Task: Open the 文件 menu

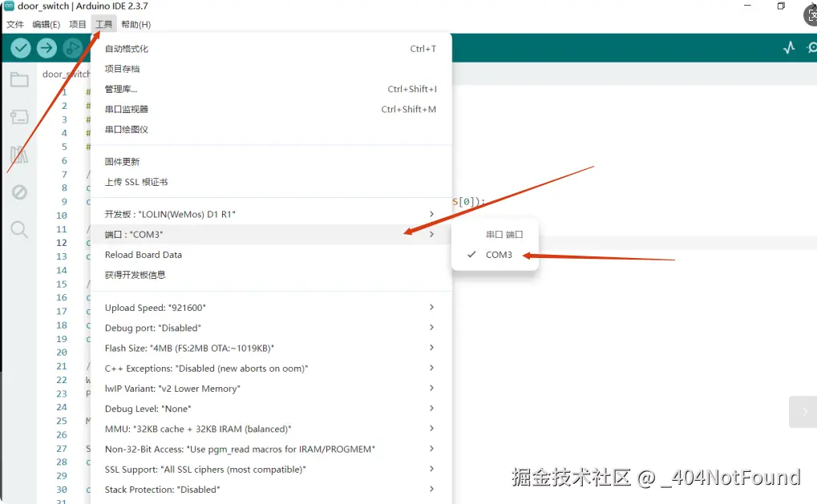Action: 15,25
